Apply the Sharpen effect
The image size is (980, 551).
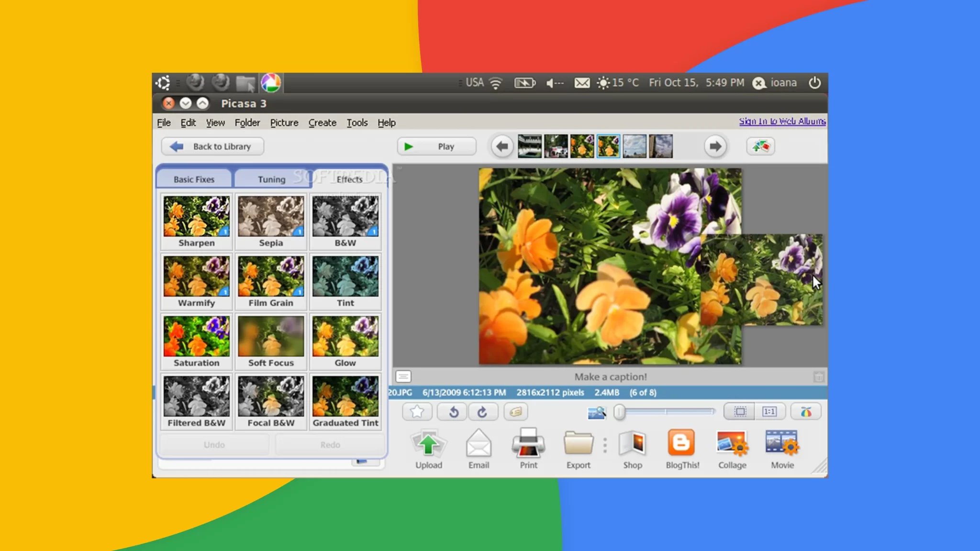[x=197, y=221]
